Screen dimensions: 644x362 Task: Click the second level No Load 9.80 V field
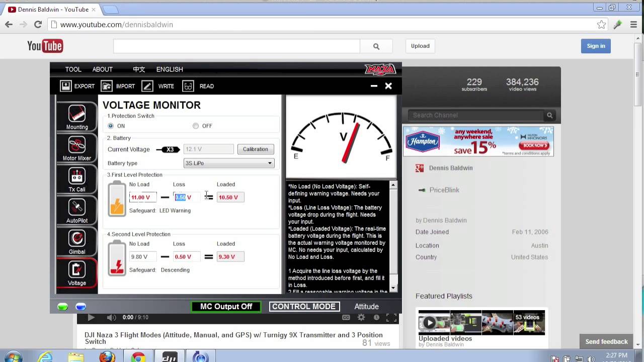(x=142, y=256)
